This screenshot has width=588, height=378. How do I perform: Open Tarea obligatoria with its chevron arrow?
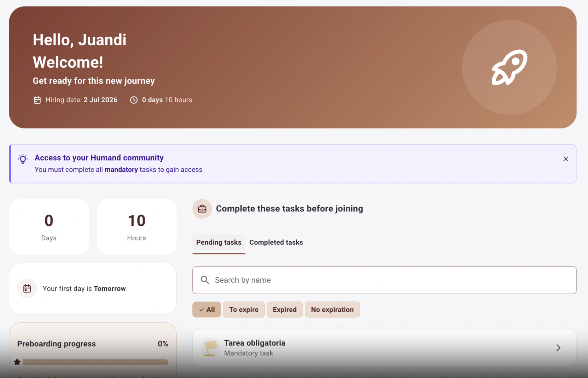click(558, 348)
